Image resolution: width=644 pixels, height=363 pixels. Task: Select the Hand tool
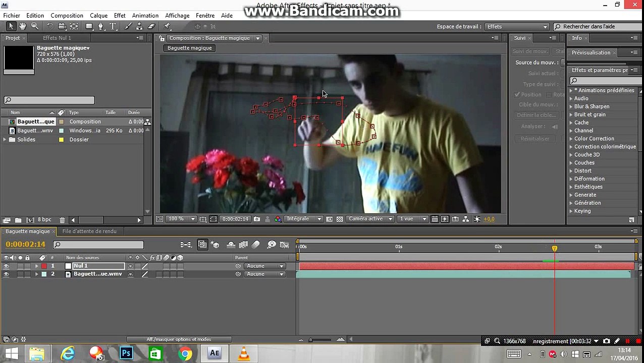(x=23, y=26)
